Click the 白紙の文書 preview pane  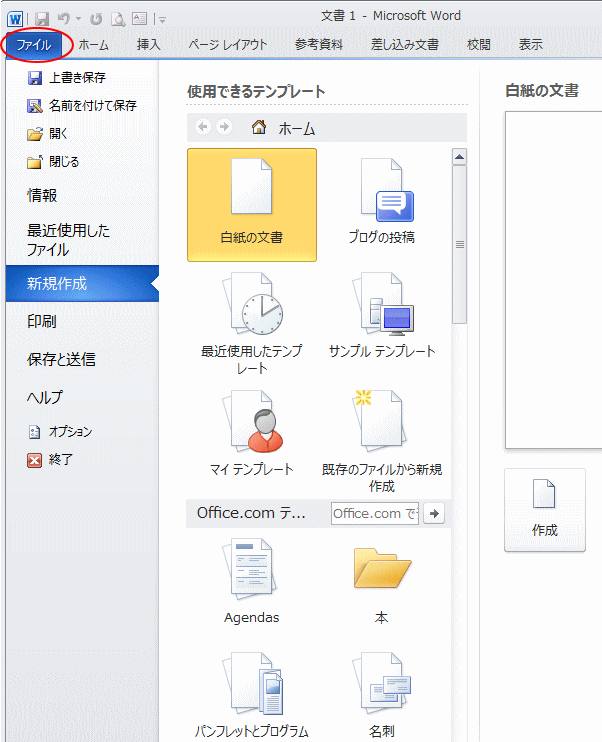(x=553, y=280)
